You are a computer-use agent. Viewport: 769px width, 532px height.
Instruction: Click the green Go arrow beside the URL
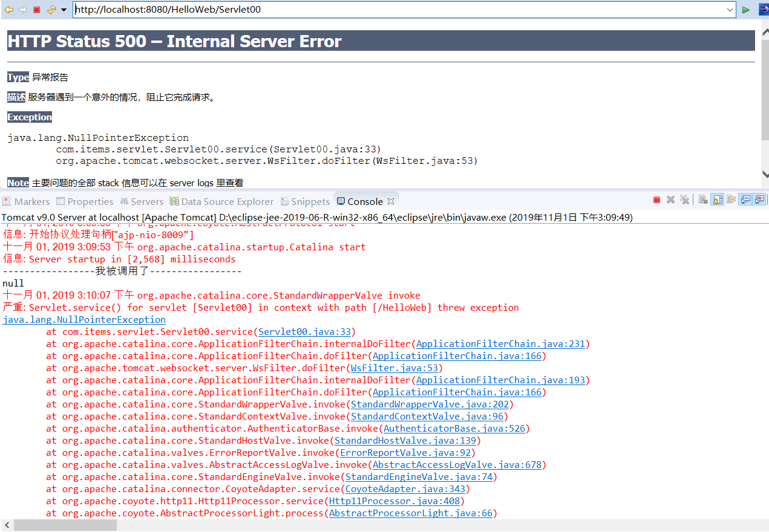click(747, 10)
